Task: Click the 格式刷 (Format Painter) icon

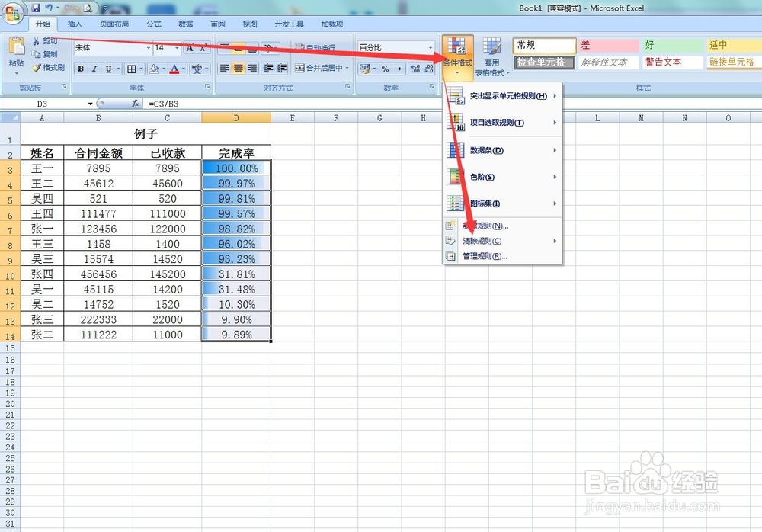Action: 38,67
